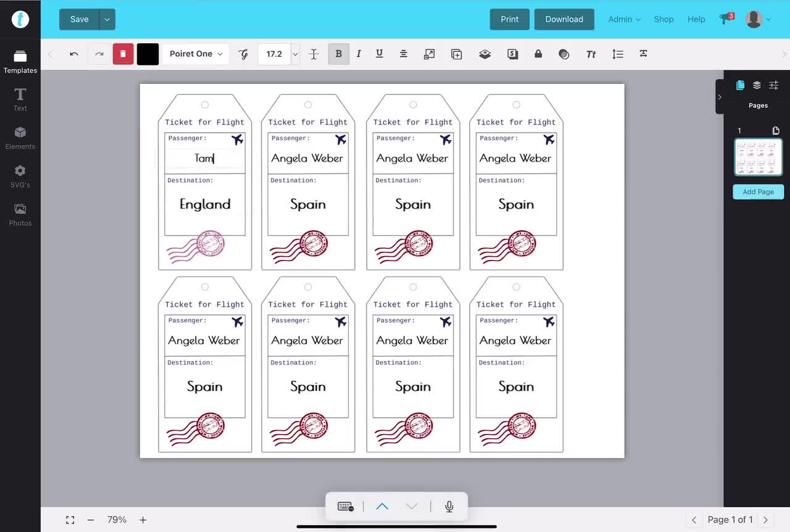790x532 pixels.
Task: Click the keyboard icon in floating bar
Action: 346,507
